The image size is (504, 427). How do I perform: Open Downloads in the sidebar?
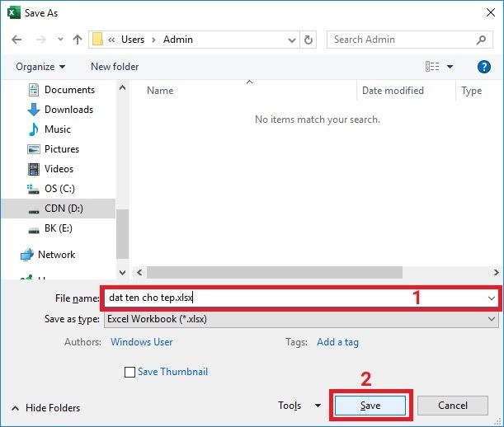pyautogui.click(x=68, y=110)
